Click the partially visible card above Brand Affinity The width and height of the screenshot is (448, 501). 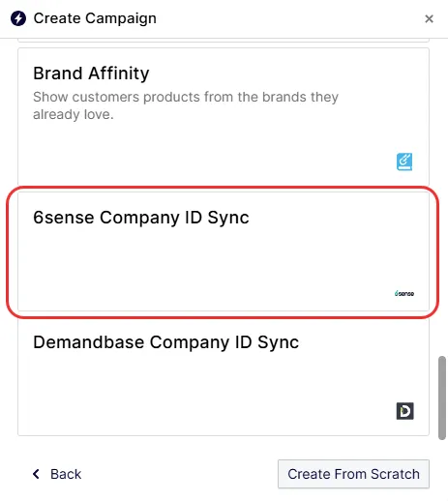click(x=224, y=40)
